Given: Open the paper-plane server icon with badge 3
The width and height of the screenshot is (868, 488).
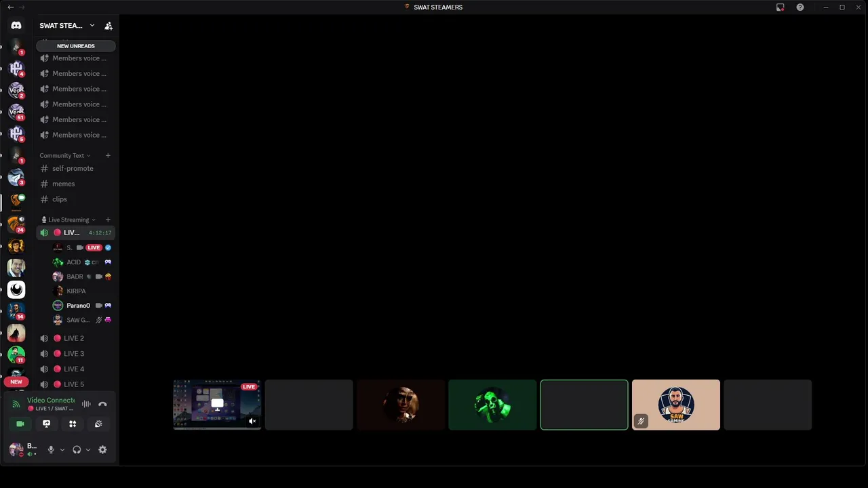Looking at the screenshot, I should click(16, 178).
